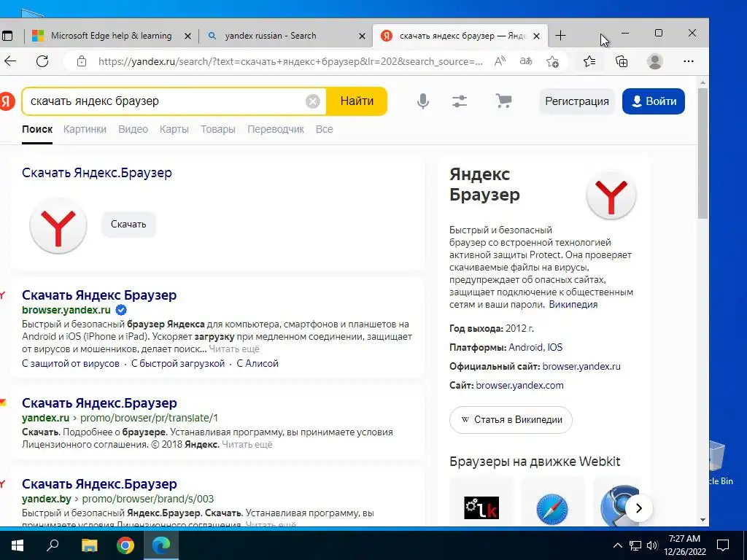Select the Переводчик search category
This screenshot has height=560, width=747.
click(275, 129)
